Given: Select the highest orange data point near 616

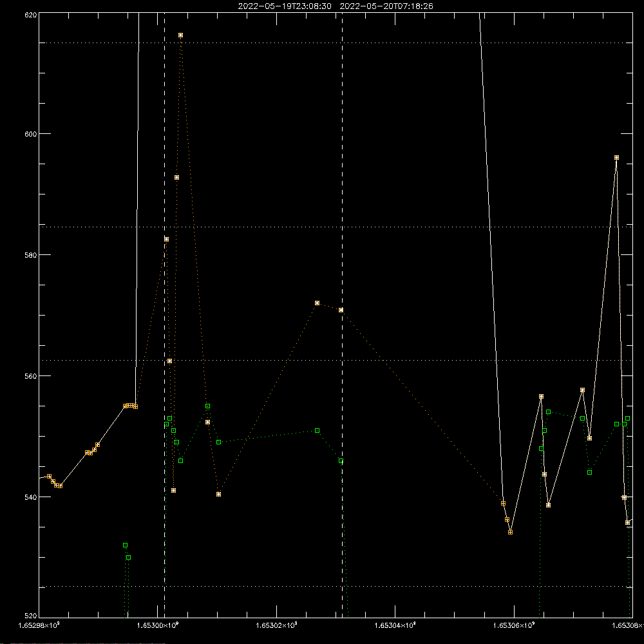Looking at the screenshot, I should tap(181, 35).
